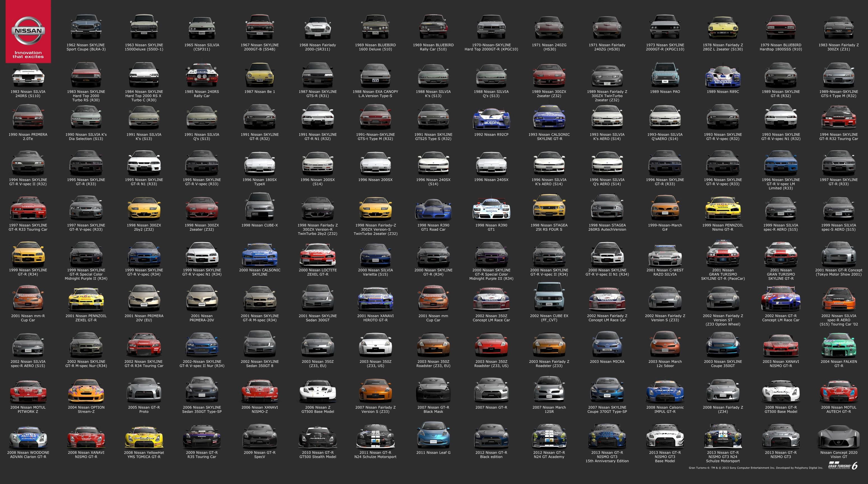Image resolution: width=868 pixels, height=484 pixels.
Task: Select the 1989 Nissan R89C car
Action: click(x=723, y=77)
